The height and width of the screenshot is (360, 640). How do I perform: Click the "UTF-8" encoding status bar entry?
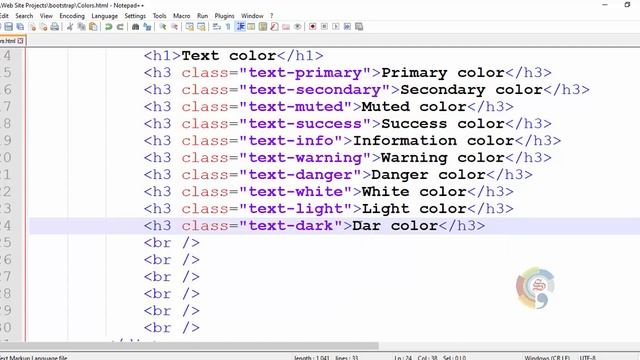tap(587, 358)
